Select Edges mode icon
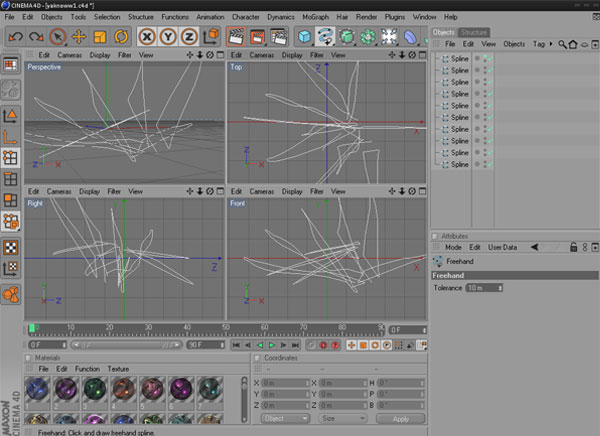Screen dimensions: 600x436 tap(11, 179)
